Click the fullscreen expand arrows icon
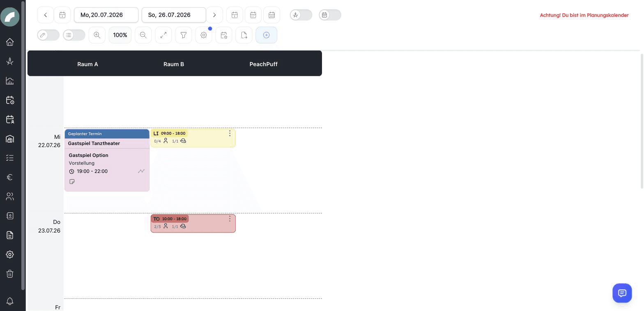This screenshot has width=644, height=311. 163,35
